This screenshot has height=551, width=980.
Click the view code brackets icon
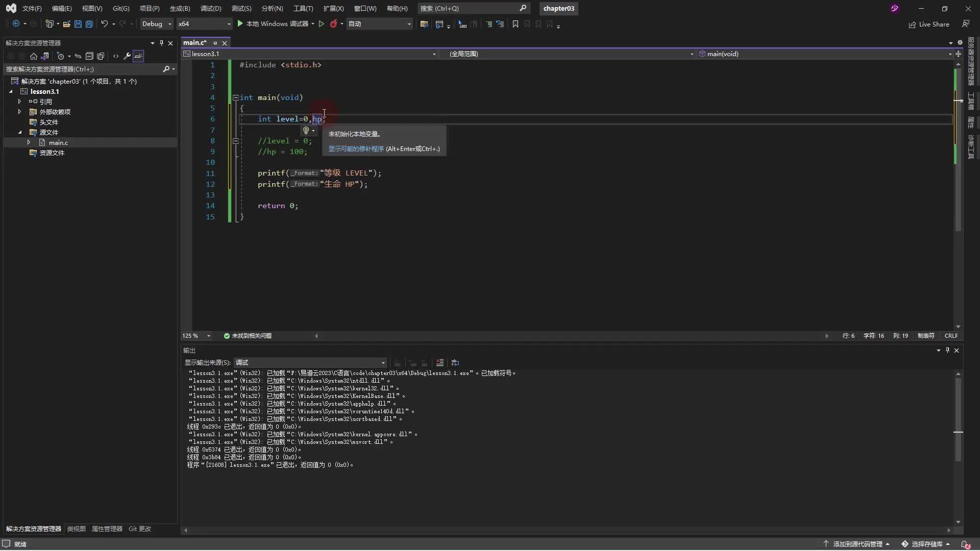pos(116,56)
